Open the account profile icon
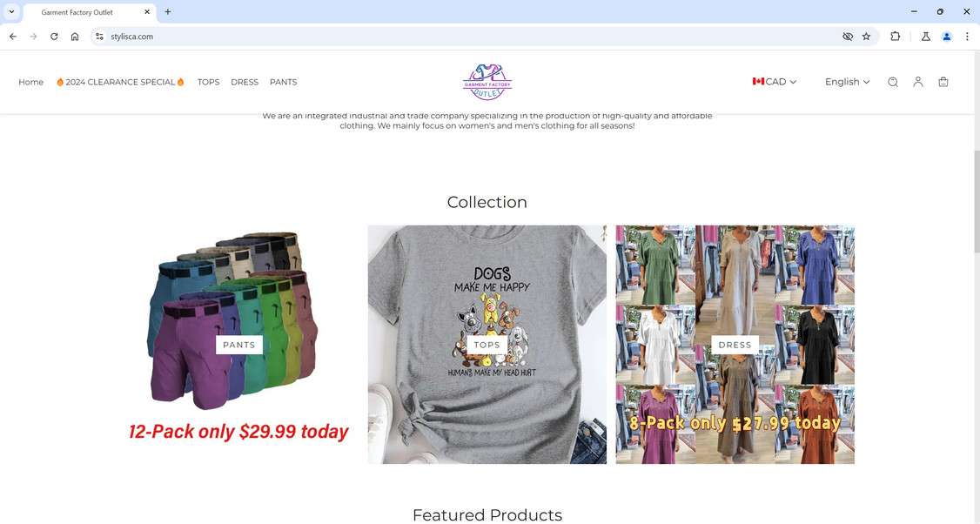This screenshot has width=980, height=524. [x=918, y=82]
